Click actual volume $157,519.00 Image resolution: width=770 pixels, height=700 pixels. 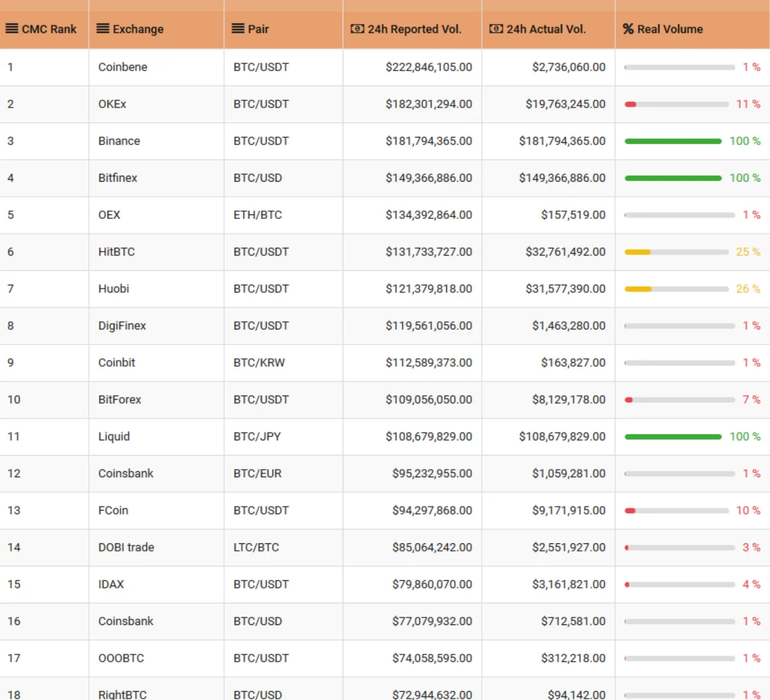coord(573,215)
